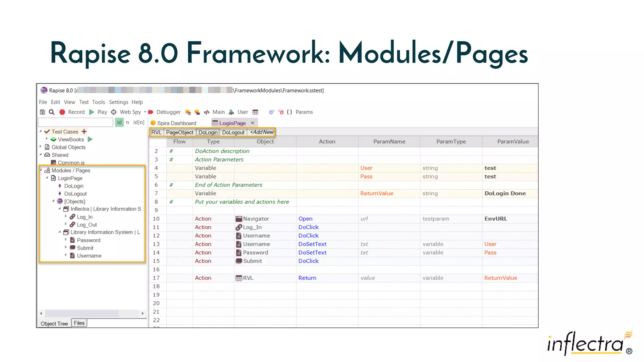Click the plus icon beside Test Cases
Viewport: 644px width, 362px height.
pyautogui.click(x=84, y=131)
